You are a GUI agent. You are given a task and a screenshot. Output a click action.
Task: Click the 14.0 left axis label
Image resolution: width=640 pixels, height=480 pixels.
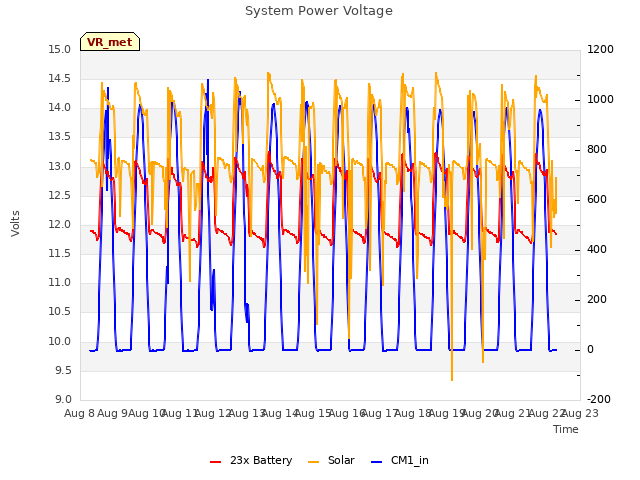tap(60, 108)
